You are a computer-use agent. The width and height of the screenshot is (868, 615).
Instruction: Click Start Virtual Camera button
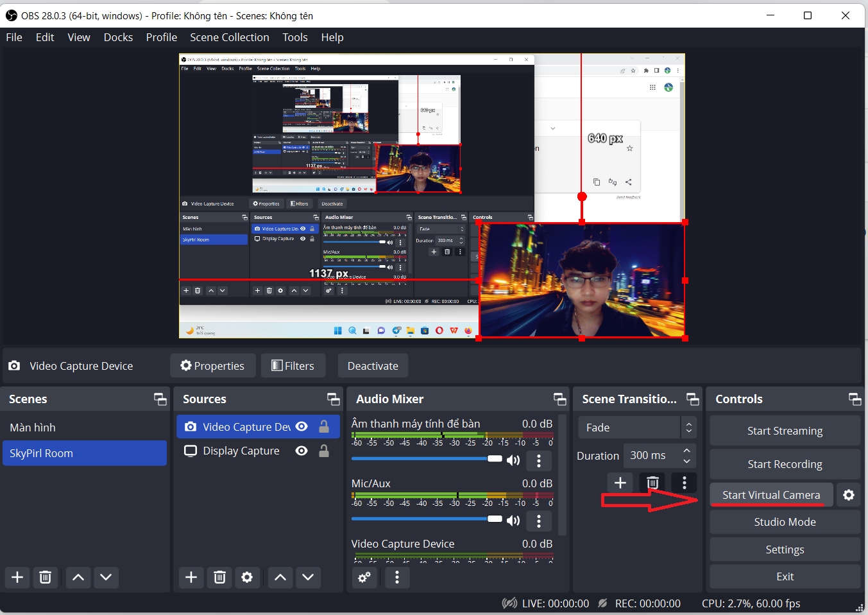tap(770, 495)
